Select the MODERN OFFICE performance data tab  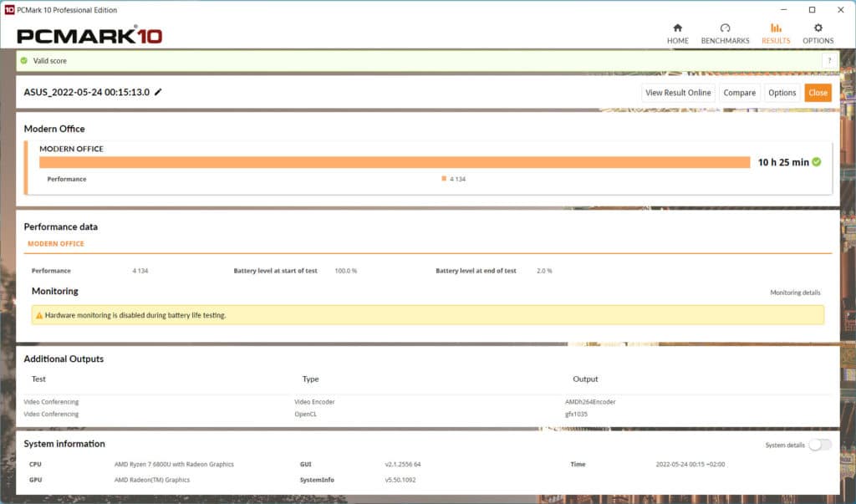click(x=56, y=243)
